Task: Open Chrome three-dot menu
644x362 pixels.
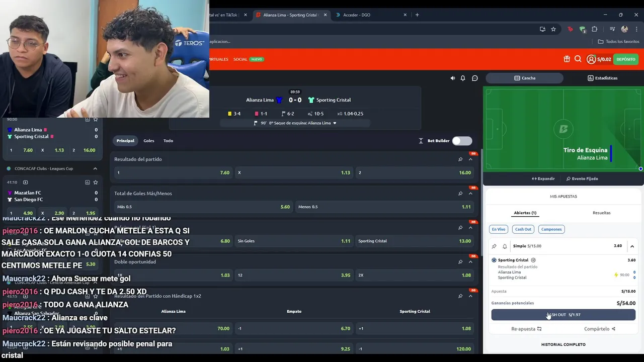Action: [x=636, y=29]
